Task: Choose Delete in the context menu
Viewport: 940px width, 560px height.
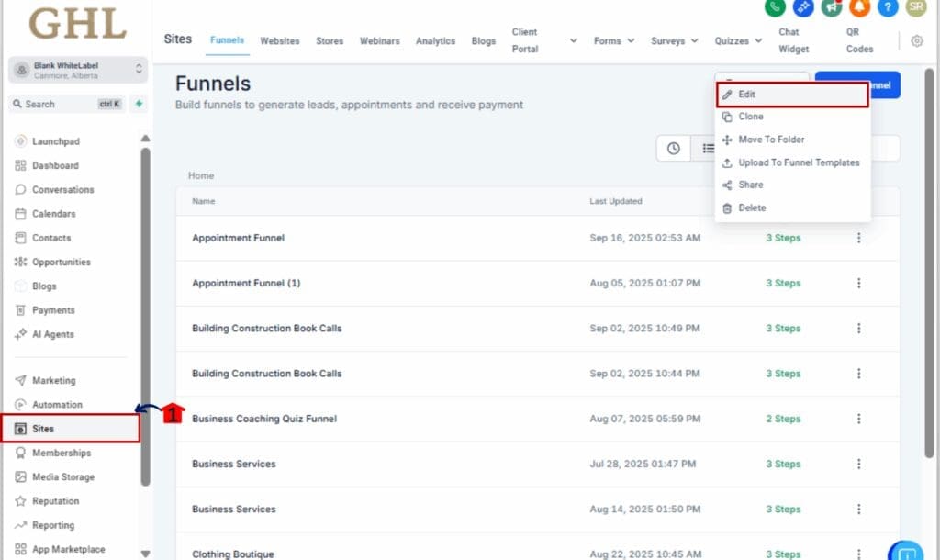Action: [752, 207]
